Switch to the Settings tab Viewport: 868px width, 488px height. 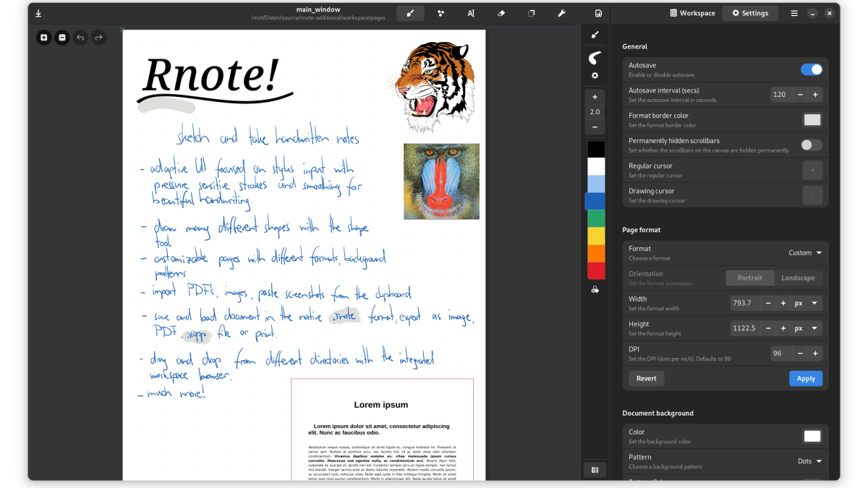[x=750, y=13]
